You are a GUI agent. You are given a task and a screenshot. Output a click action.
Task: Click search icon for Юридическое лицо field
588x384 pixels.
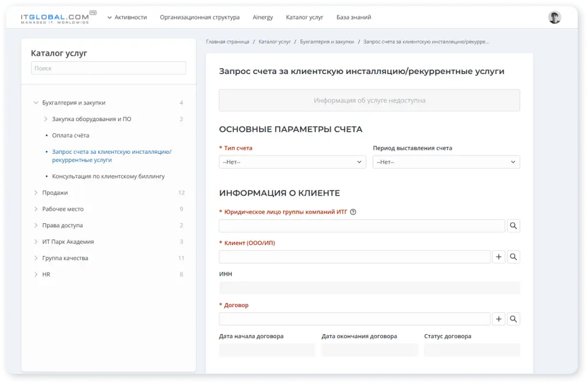[513, 226]
